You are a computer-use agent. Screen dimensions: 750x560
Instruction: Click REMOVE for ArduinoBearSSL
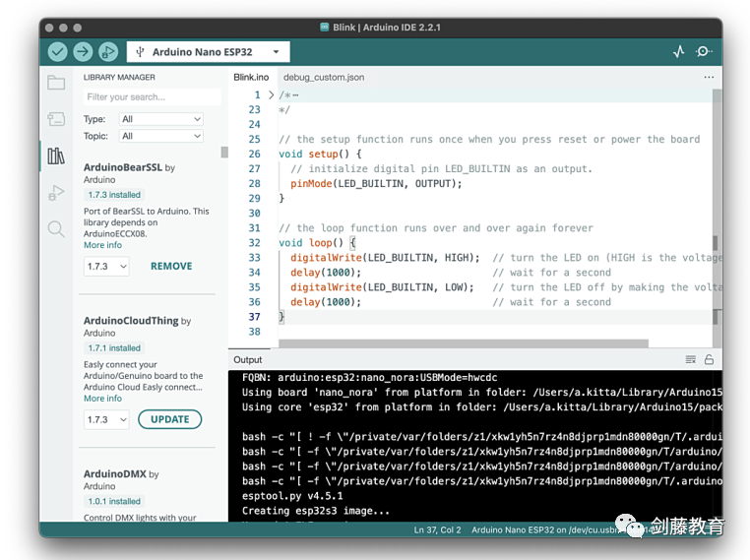pos(171,267)
